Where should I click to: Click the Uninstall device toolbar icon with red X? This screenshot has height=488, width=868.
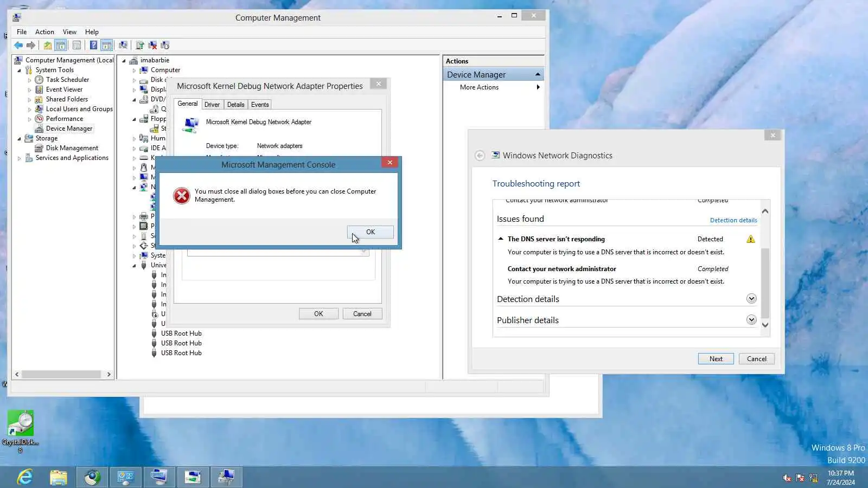152,46
